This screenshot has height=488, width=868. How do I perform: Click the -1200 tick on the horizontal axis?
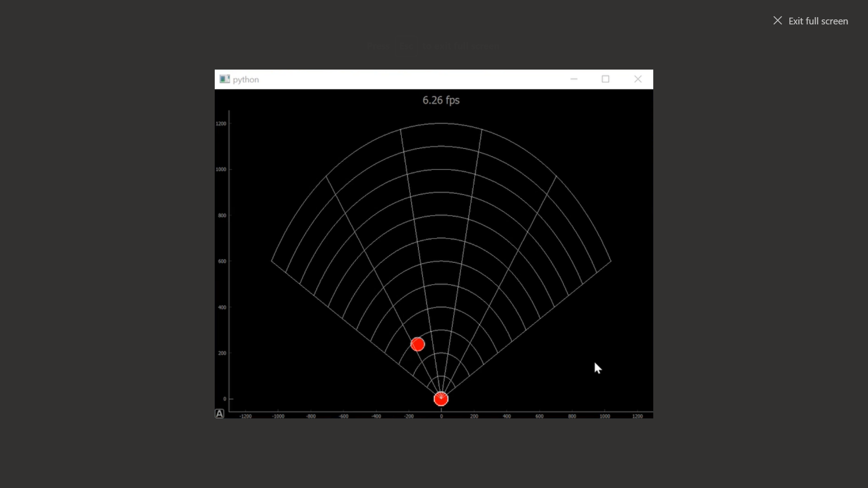[x=245, y=416]
